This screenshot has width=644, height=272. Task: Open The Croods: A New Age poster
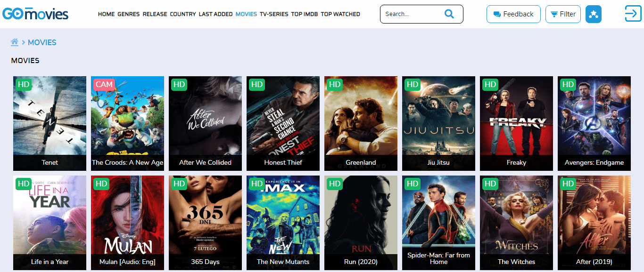127,123
